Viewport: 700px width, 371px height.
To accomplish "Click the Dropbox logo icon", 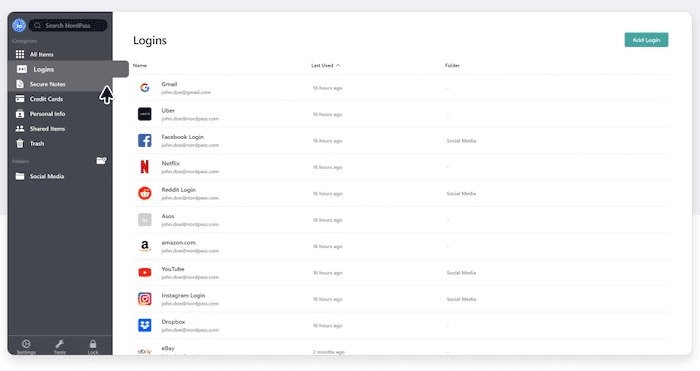I will click(145, 325).
